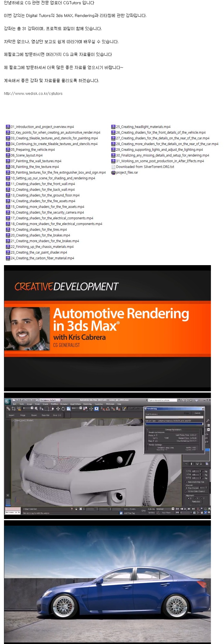The height and width of the screenshot is (644, 224).
Task: Click the MP4 icon beside 23_Creating_the_car_paint_shader.mp4
Action: [8, 252]
